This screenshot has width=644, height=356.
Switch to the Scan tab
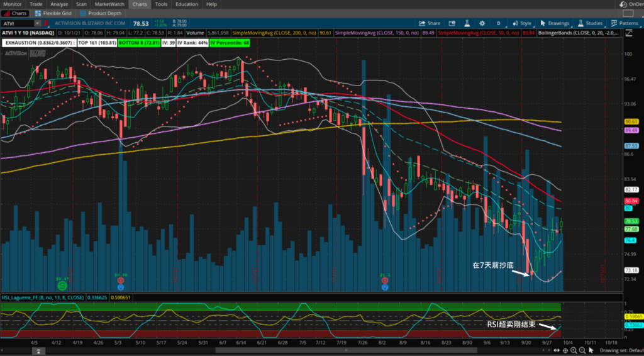(81, 4)
